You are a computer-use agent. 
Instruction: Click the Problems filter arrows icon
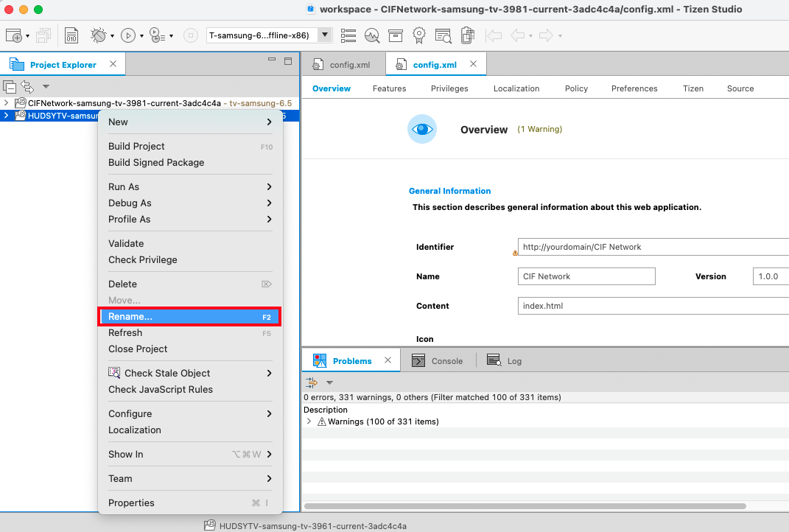click(x=312, y=382)
